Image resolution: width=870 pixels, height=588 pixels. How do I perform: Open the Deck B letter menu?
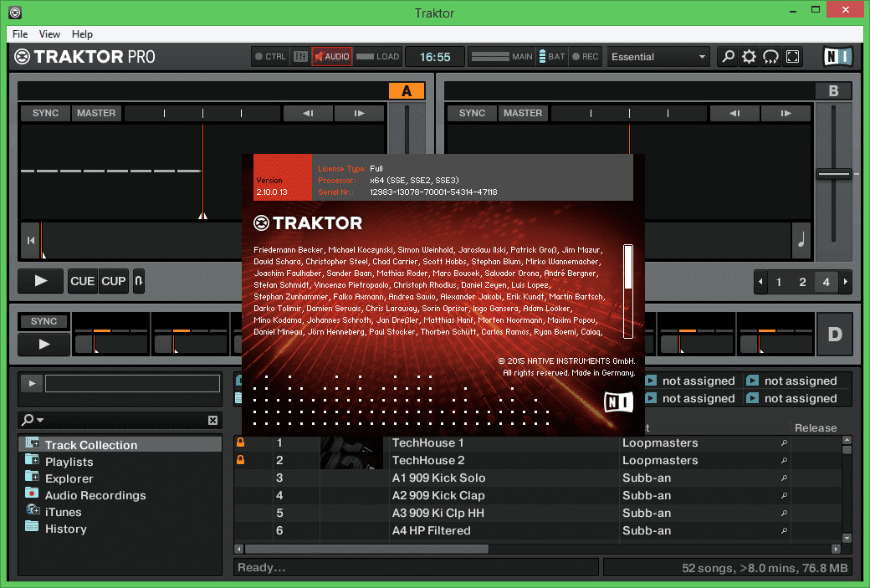click(833, 91)
